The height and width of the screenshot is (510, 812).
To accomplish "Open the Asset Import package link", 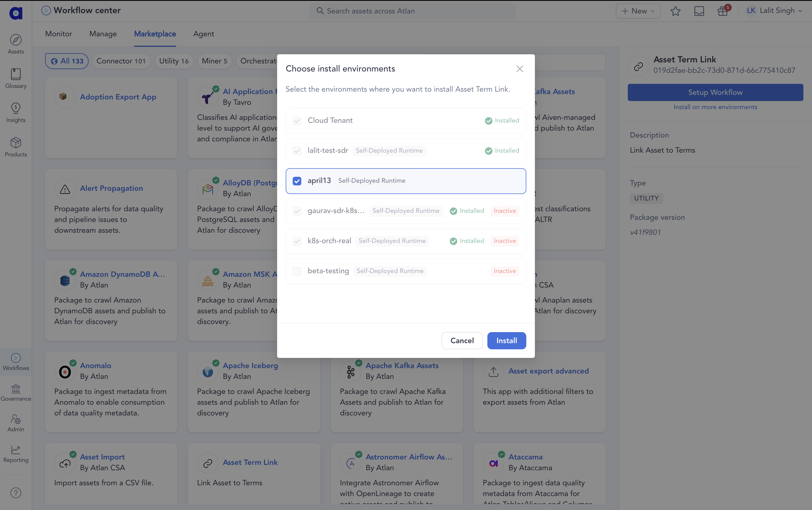I will pos(102,457).
